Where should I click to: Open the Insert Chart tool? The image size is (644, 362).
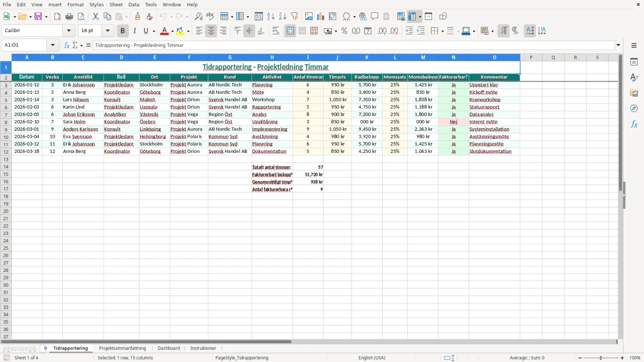[x=320, y=17]
